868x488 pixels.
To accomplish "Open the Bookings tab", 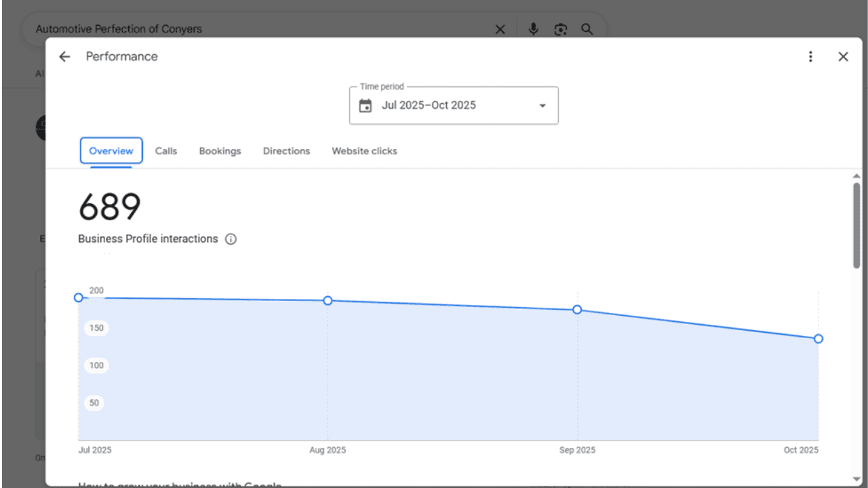I will (x=220, y=151).
